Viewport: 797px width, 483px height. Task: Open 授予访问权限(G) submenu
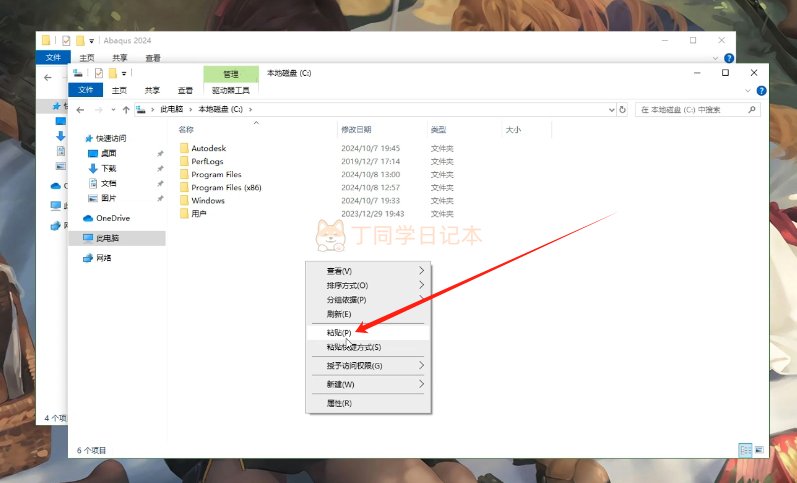pyautogui.click(x=368, y=366)
